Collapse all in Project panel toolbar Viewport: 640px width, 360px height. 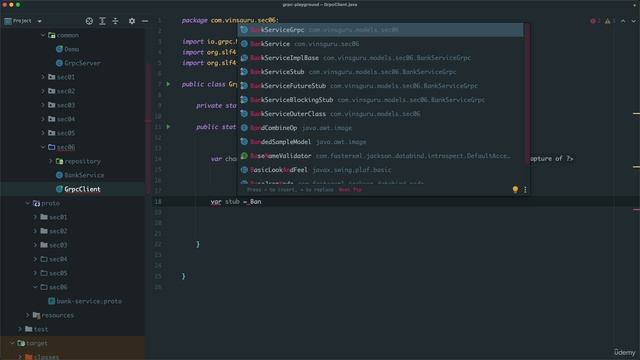coord(116,21)
